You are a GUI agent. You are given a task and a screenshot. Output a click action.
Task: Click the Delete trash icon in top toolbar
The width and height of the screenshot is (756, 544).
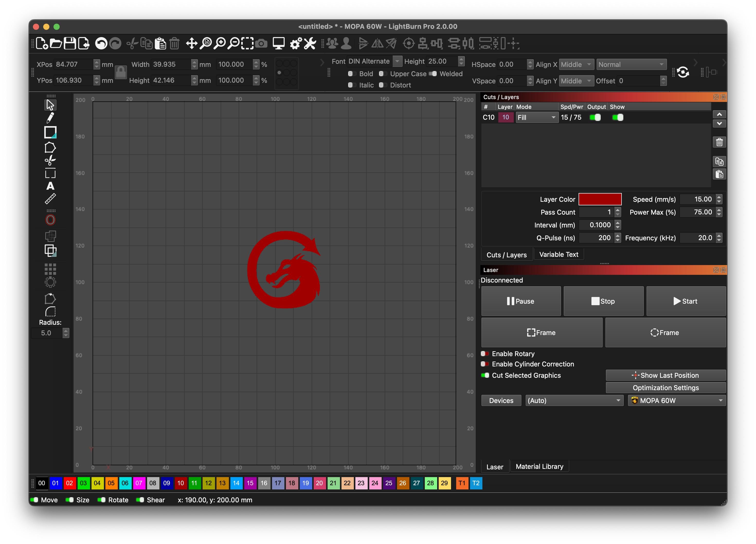point(174,43)
